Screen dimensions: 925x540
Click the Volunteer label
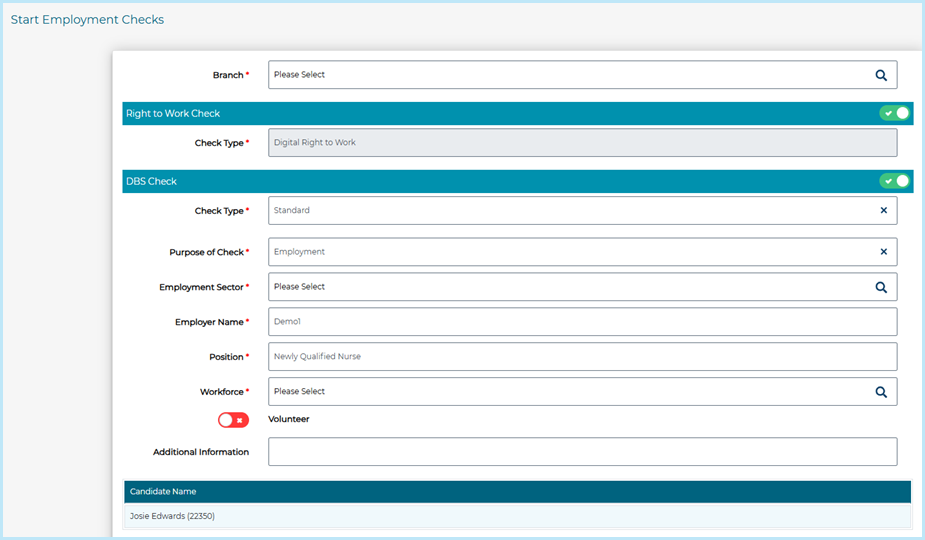[x=288, y=419]
